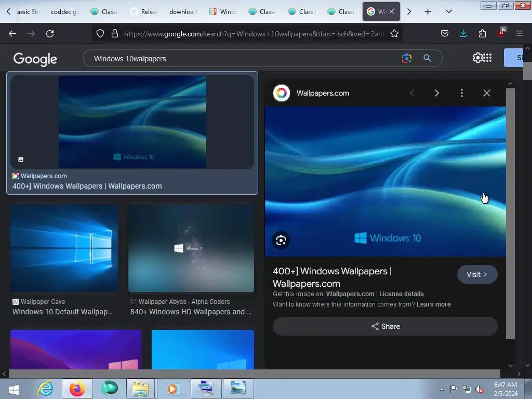Open License details link

[x=402, y=294]
